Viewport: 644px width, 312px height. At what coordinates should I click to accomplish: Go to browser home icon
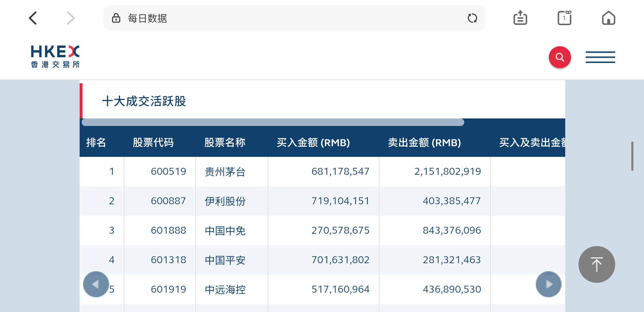click(x=608, y=18)
